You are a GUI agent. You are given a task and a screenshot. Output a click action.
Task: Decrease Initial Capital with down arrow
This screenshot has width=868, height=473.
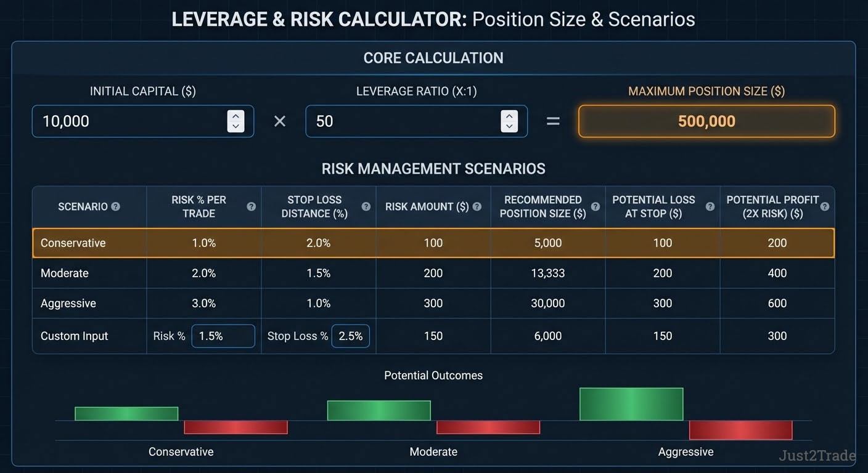[235, 126]
